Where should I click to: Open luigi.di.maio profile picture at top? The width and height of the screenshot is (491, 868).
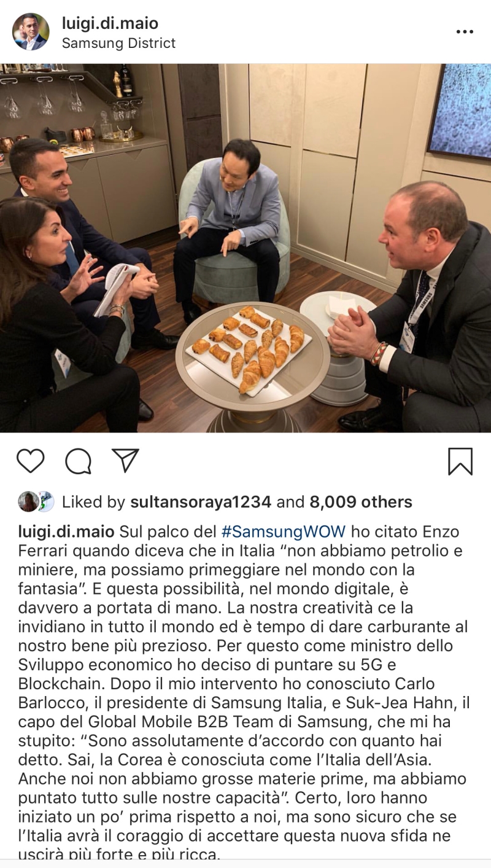(31, 32)
